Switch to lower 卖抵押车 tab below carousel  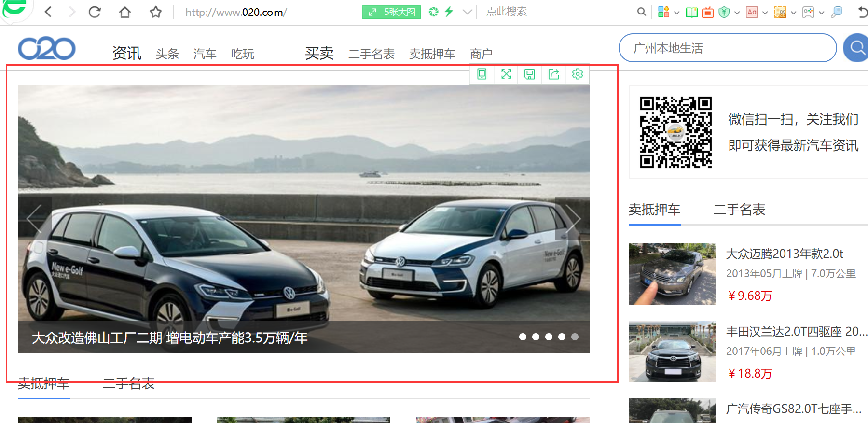[x=44, y=384]
